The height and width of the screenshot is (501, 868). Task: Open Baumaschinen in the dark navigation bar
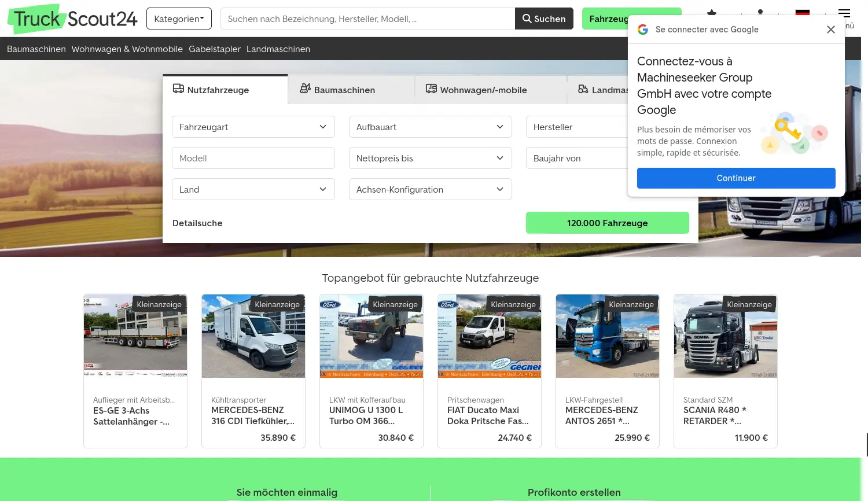click(x=36, y=49)
